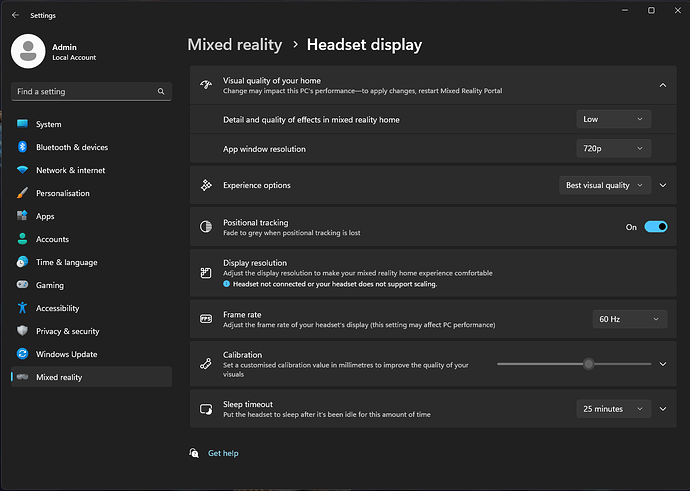This screenshot has width=690, height=491.
Task: Open Windows Update page
Action: pos(92,354)
